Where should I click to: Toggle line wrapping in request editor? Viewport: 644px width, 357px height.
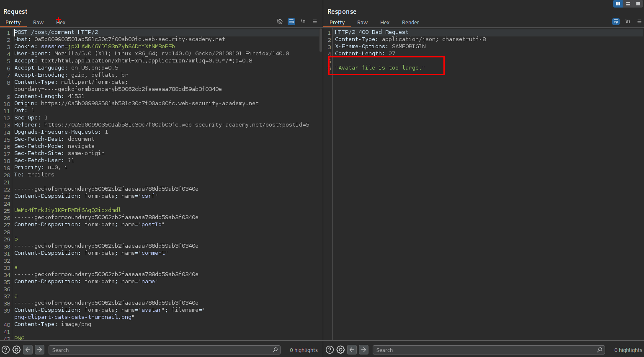click(x=291, y=21)
